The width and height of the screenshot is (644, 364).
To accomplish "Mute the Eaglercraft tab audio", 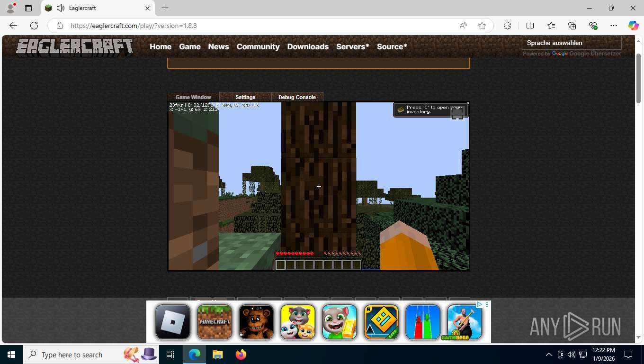I will coord(60,8).
